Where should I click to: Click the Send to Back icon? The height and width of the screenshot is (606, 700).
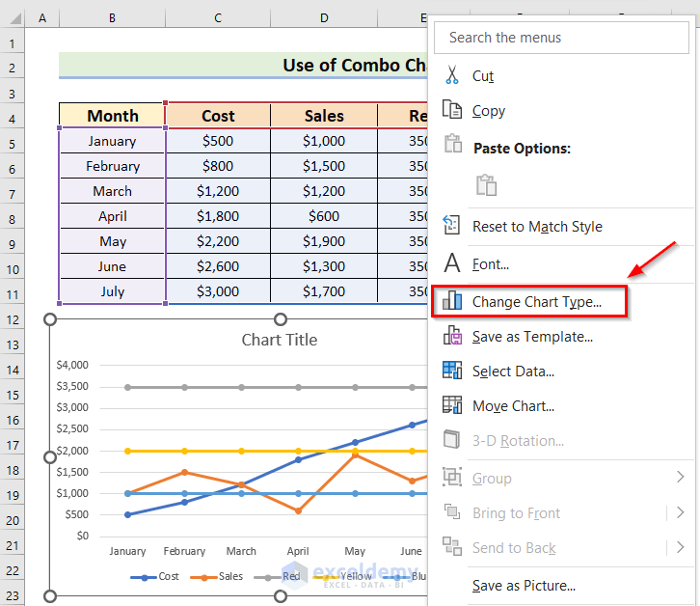[x=452, y=546]
